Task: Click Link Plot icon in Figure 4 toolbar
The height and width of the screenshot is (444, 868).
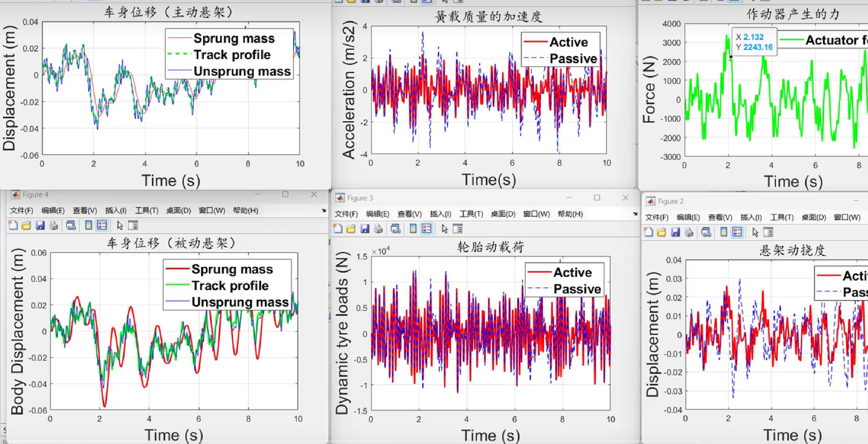Action: coord(71,225)
